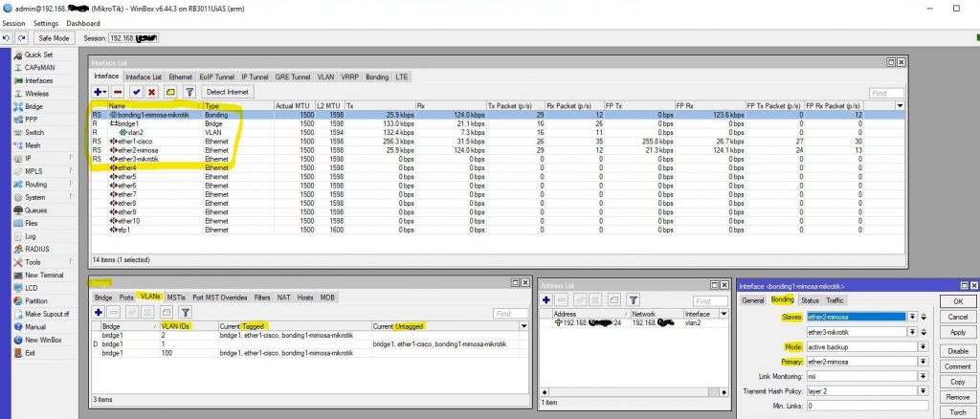The image size is (980, 419).
Task: Open the Transmit Hash Policy dropdown
Action: [923, 391]
